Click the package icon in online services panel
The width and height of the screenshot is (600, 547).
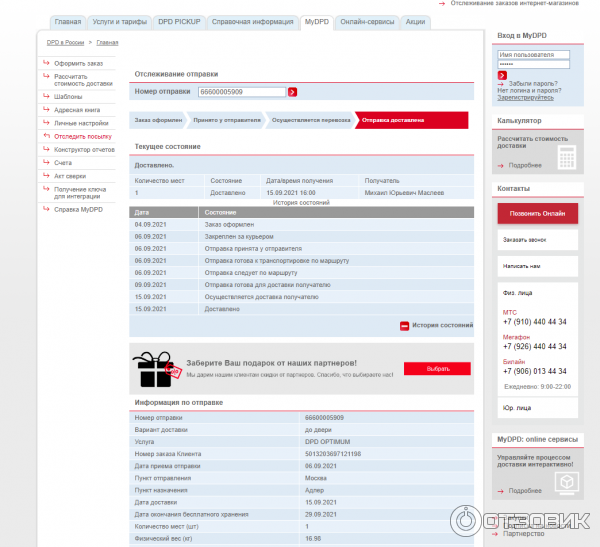(566, 480)
